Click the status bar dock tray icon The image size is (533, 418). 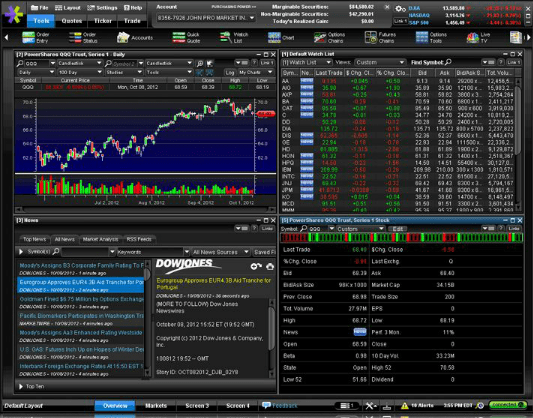(386, 406)
